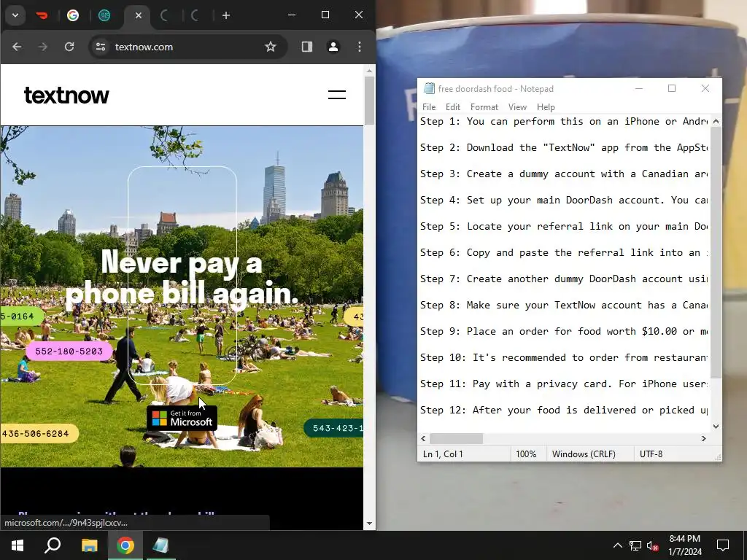
Task: Click Notepad horizontal scrollbar right arrow
Action: [x=704, y=438]
